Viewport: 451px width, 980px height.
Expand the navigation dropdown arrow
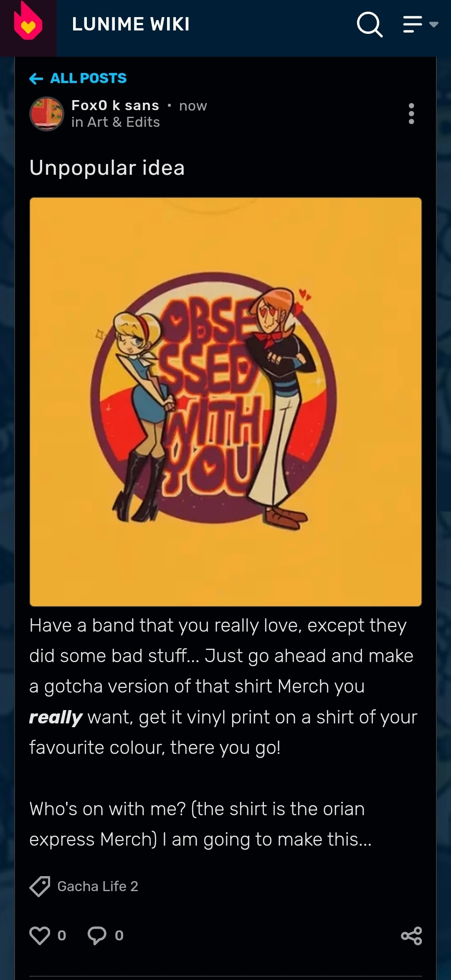click(x=433, y=25)
